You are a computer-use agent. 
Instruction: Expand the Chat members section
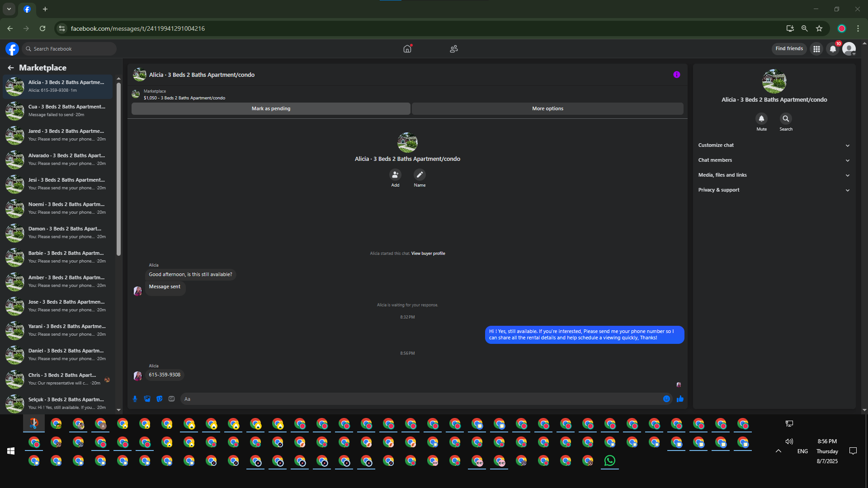pos(774,160)
